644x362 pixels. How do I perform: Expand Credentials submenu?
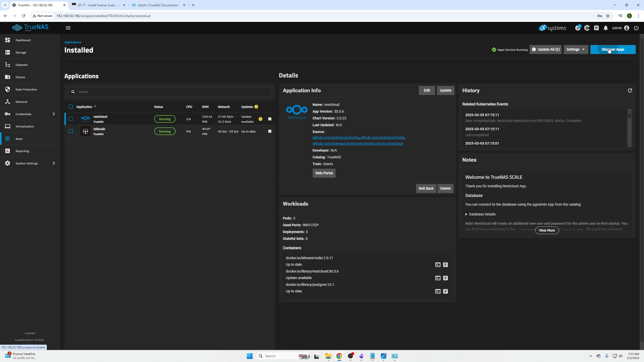pyautogui.click(x=54, y=114)
